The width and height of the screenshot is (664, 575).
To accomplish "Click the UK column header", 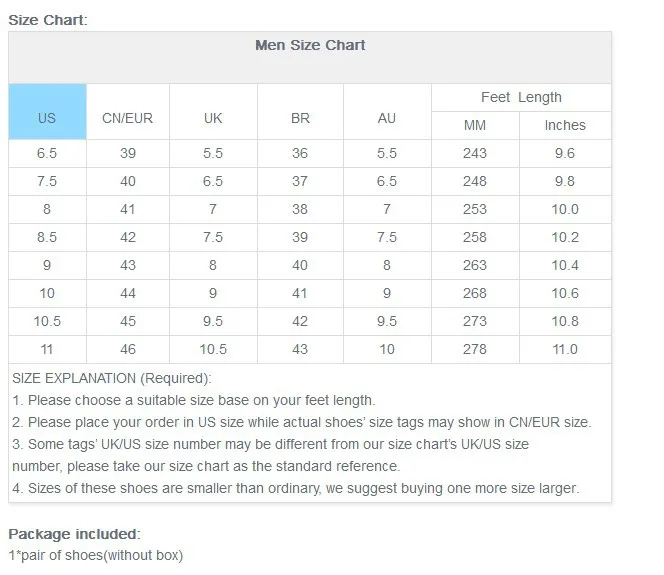I will (213, 118).
